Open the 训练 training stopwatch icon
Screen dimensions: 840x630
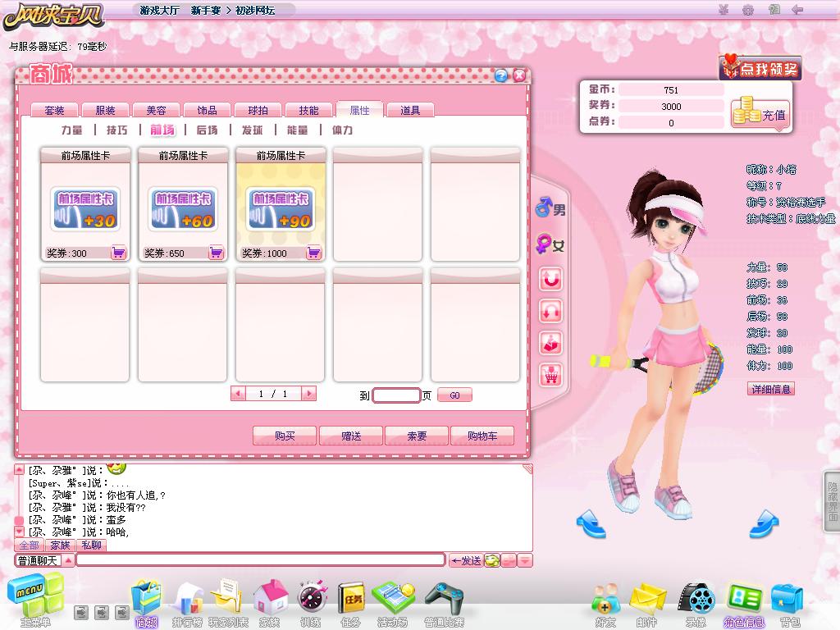[311, 603]
